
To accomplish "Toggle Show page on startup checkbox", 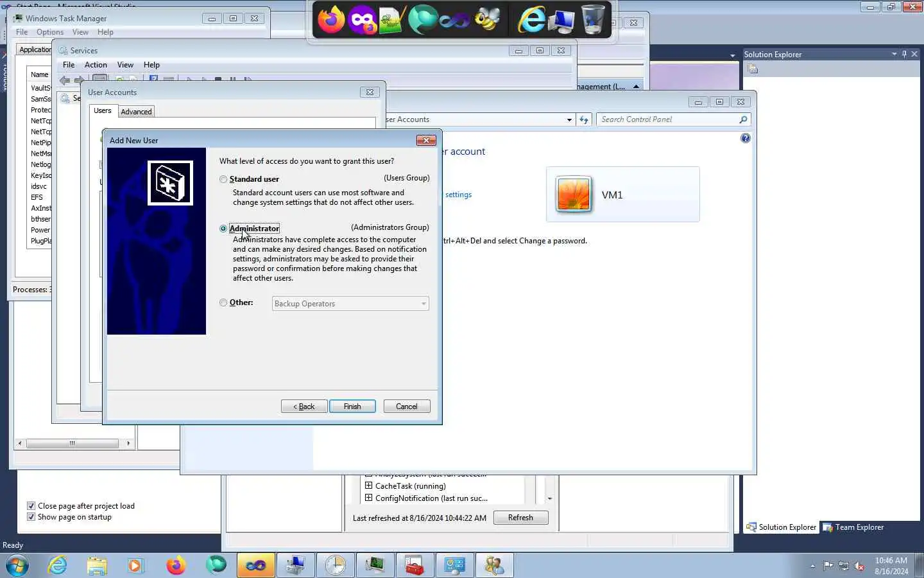I will 31,517.
